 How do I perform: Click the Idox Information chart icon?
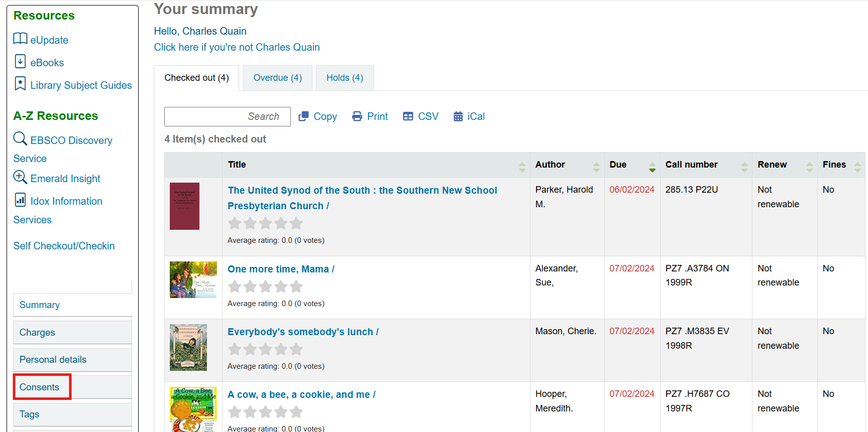click(x=20, y=200)
